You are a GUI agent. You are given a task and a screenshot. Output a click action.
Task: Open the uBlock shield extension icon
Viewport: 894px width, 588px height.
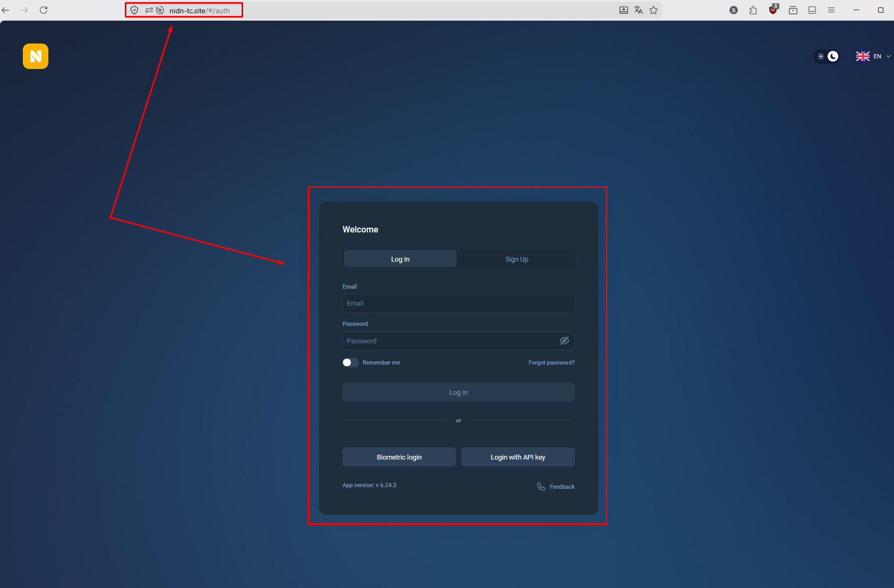point(773,10)
